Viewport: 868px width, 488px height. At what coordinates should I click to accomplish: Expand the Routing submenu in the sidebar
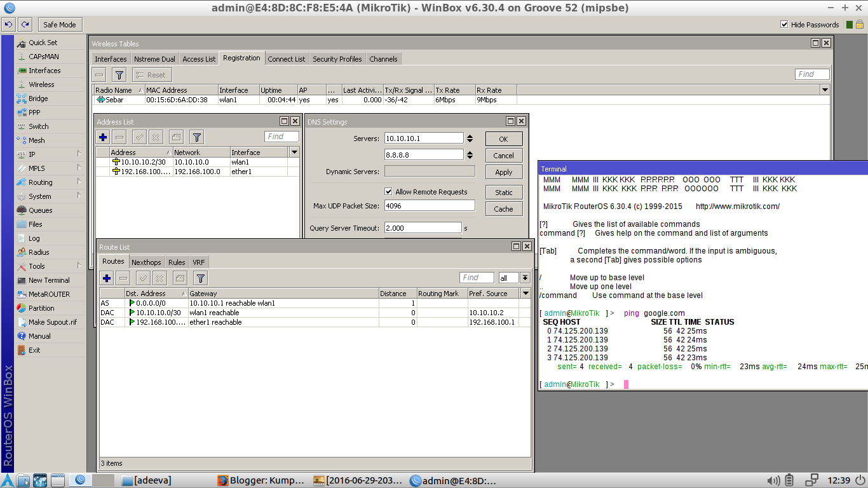coord(79,182)
